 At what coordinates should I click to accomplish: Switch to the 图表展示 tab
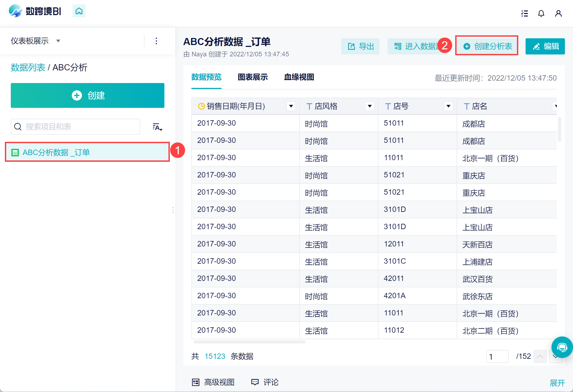[x=253, y=77]
